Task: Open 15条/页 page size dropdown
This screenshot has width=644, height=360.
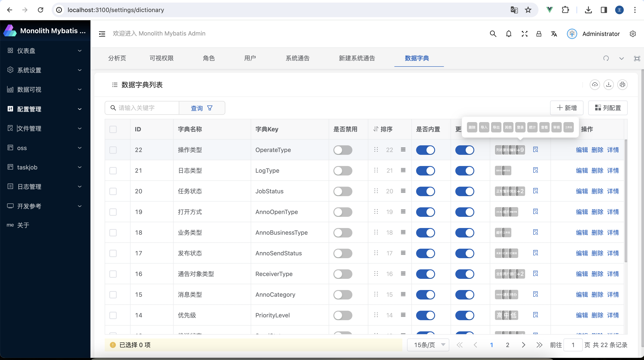Action: click(x=428, y=344)
